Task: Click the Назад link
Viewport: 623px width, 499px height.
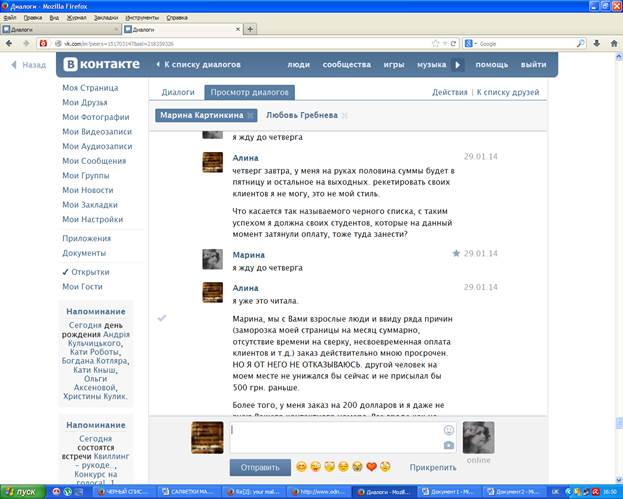Action: pos(29,65)
